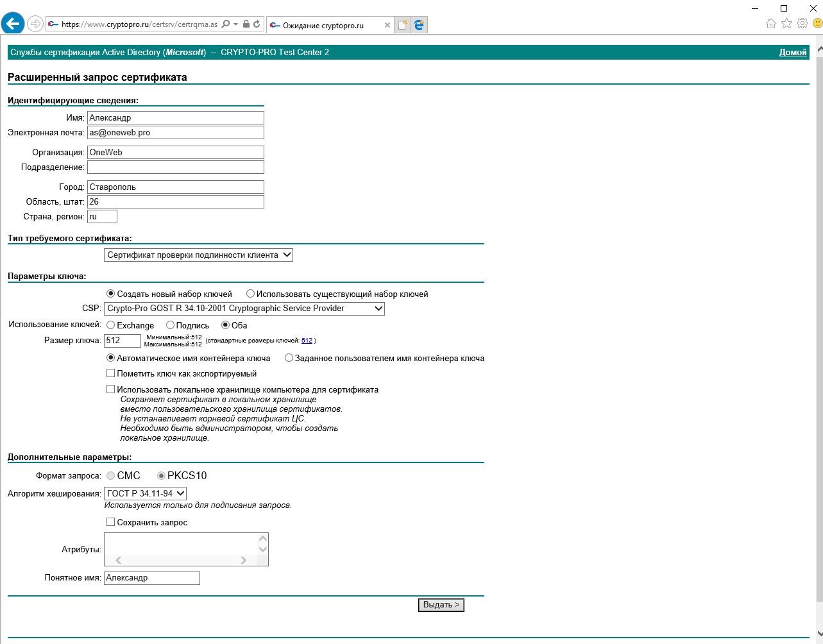Click the "Максимальный:512" text
The width and height of the screenshot is (823, 644).
[x=173, y=344]
